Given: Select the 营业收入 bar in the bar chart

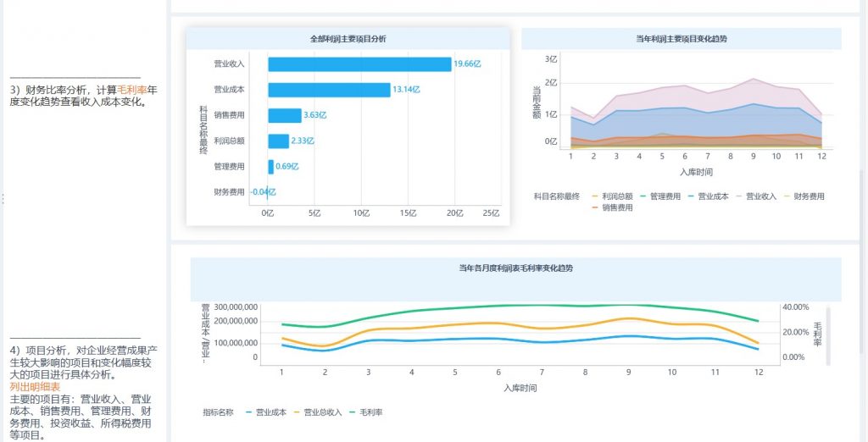Looking at the screenshot, I should pyautogui.click(x=359, y=64).
